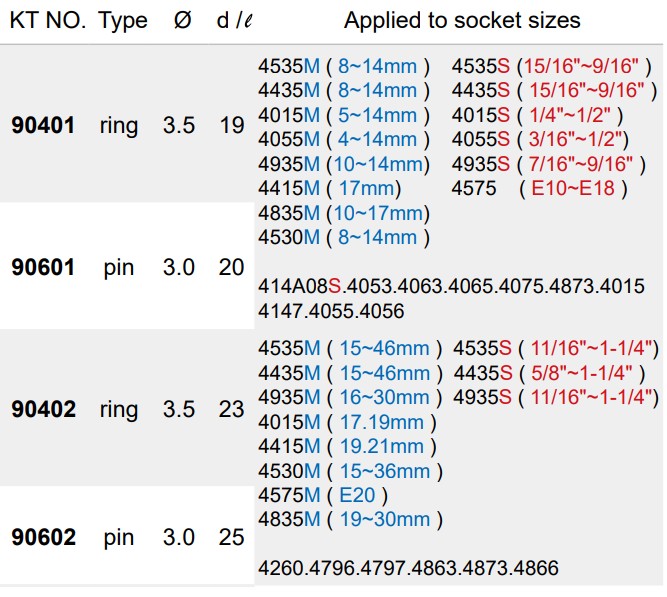667x597 pixels.
Task: Click the Applied to socket sizes header
Action: click(462, 21)
